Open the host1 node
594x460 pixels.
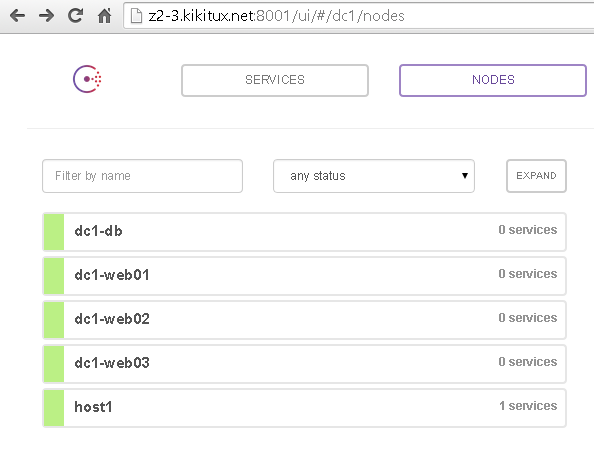[x=305, y=408]
